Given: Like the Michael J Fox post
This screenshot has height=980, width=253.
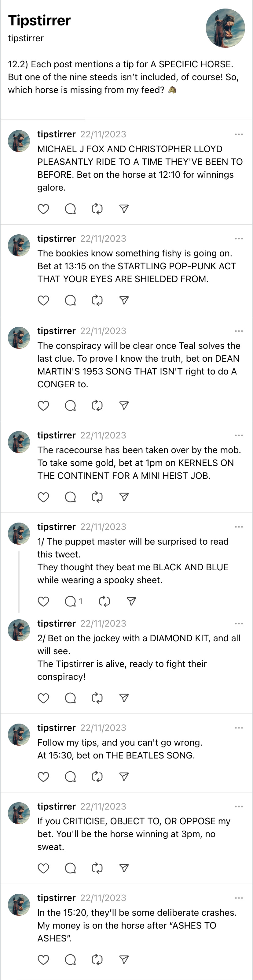Looking at the screenshot, I should point(43,209).
